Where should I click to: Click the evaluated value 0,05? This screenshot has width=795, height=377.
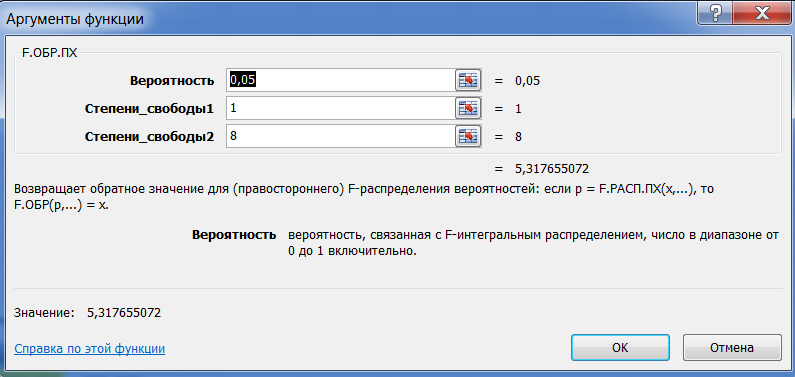tap(527, 81)
